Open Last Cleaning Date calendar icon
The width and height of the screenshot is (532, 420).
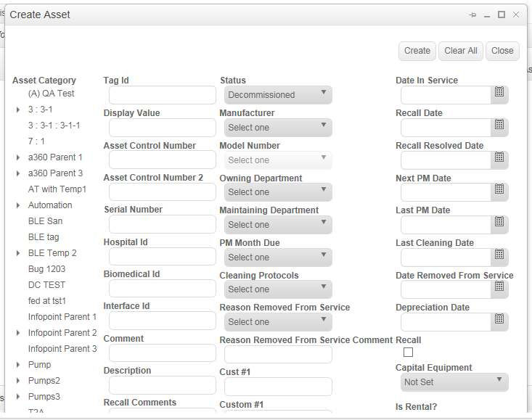pos(499,254)
